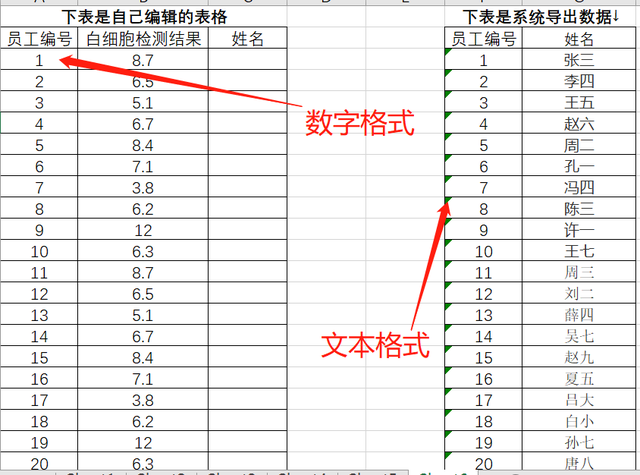
Task: Pick the 陈三 name cell
Action: [579, 209]
